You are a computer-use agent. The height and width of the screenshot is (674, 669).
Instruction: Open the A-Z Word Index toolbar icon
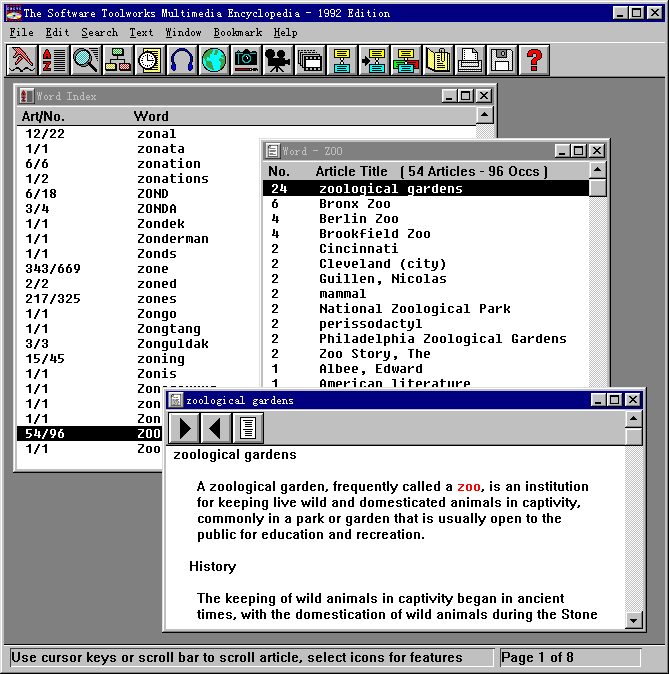tap(54, 60)
